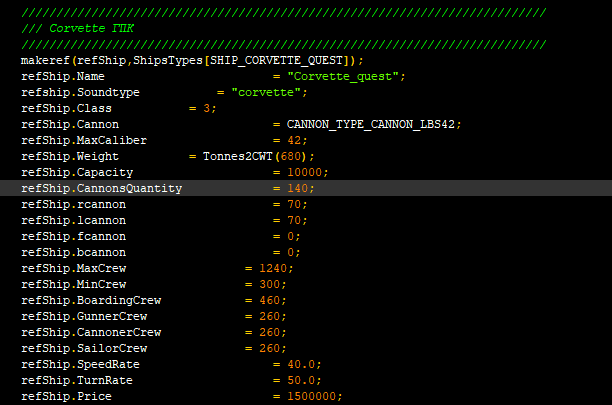Image resolution: width=612 pixels, height=405 pixels.
Task: Click the Price value 1500000
Action: click(x=312, y=396)
